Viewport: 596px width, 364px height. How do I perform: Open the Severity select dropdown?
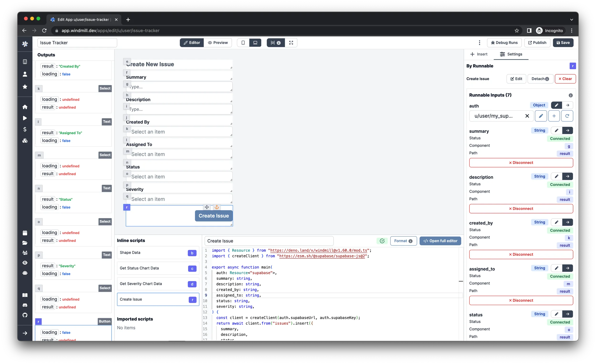pyautogui.click(x=179, y=199)
